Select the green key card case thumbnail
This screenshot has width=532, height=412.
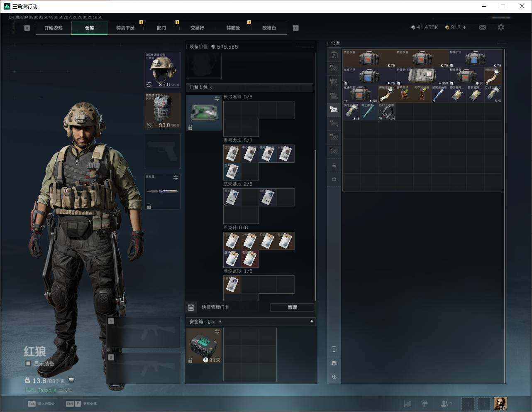[204, 113]
